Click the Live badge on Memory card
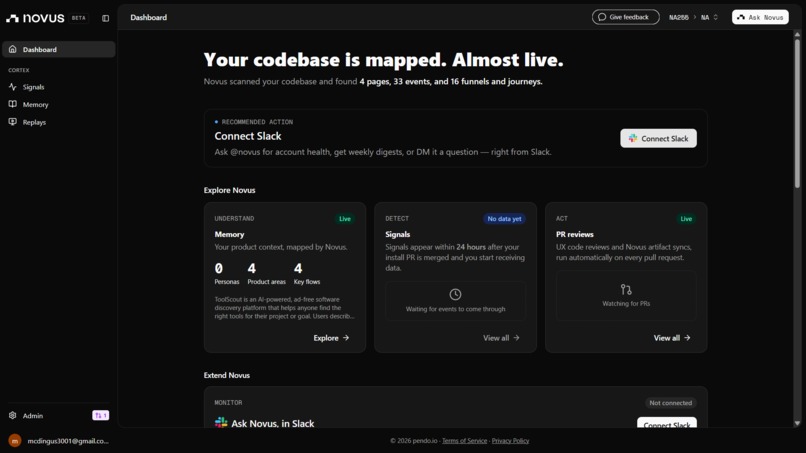Image resolution: width=806 pixels, height=453 pixels. click(345, 219)
